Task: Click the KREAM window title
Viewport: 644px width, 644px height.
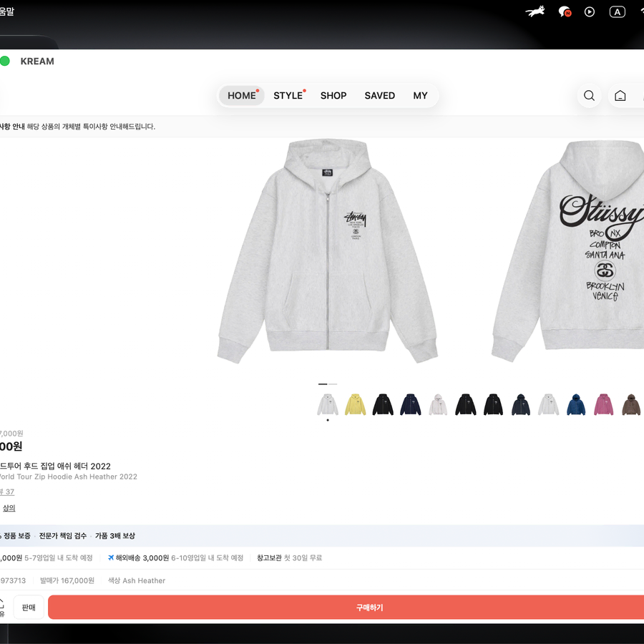Action: pos(37,62)
